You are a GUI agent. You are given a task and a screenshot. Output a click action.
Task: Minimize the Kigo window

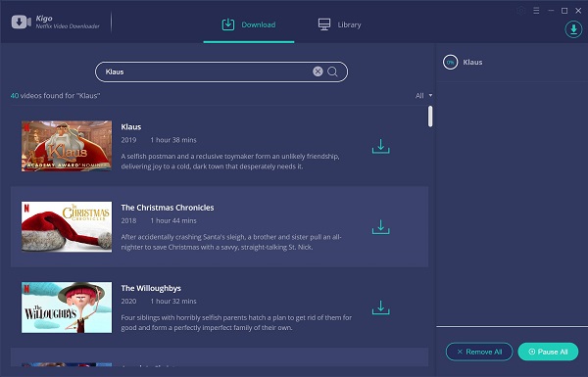tap(551, 11)
